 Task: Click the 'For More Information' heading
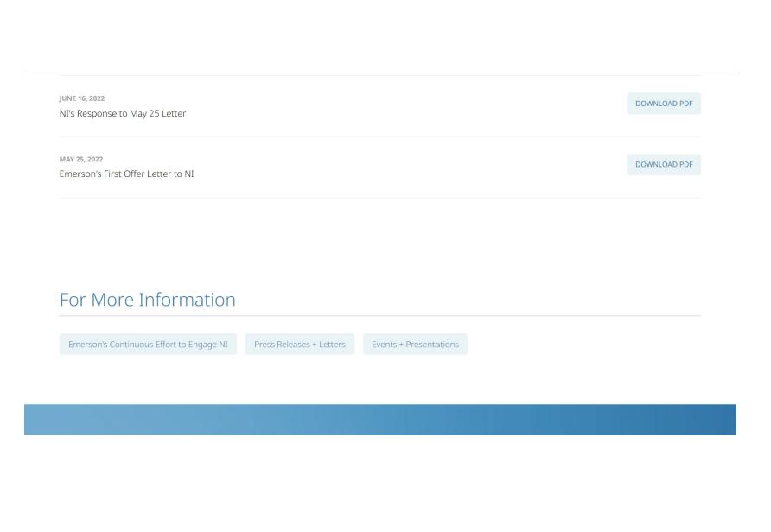pos(148,300)
